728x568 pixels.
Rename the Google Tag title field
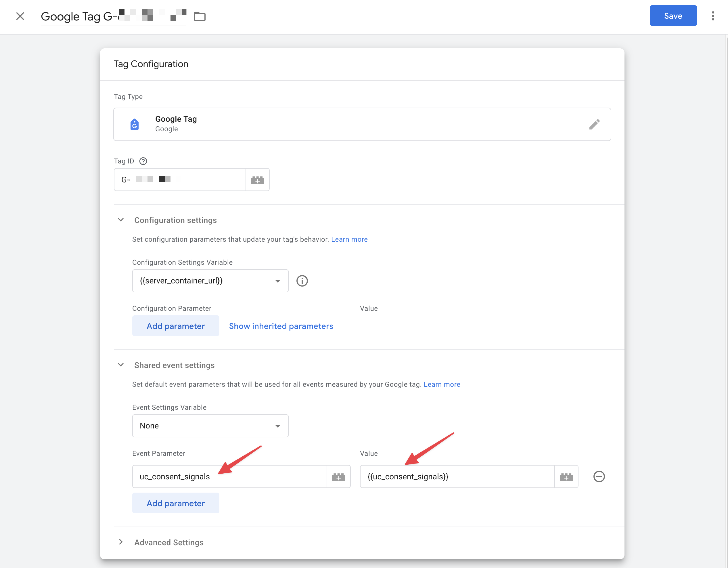point(113,16)
